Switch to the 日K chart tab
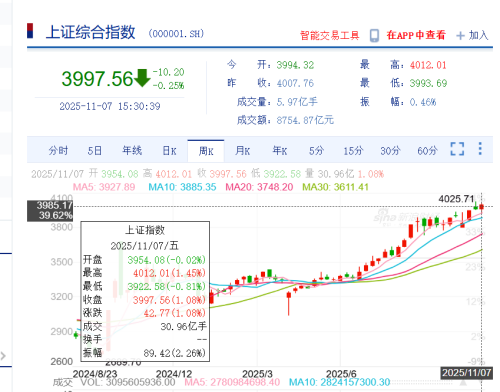This screenshot has width=500, height=392. click(169, 151)
